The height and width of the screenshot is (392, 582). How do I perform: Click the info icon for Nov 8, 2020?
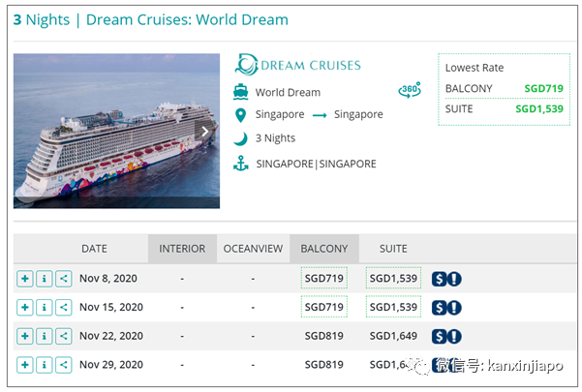(44, 279)
